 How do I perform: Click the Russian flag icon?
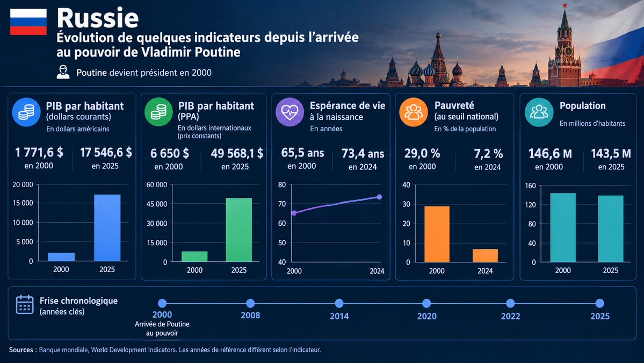click(28, 22)
